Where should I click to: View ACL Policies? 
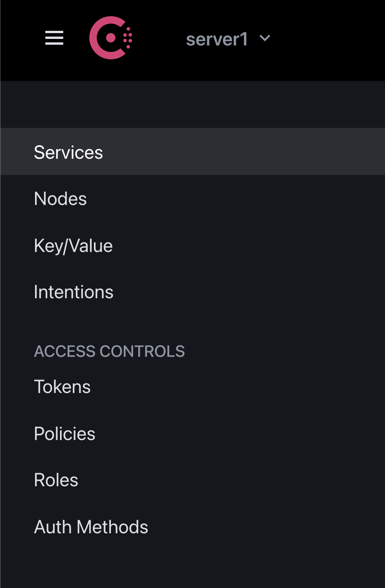pos(65,434)
